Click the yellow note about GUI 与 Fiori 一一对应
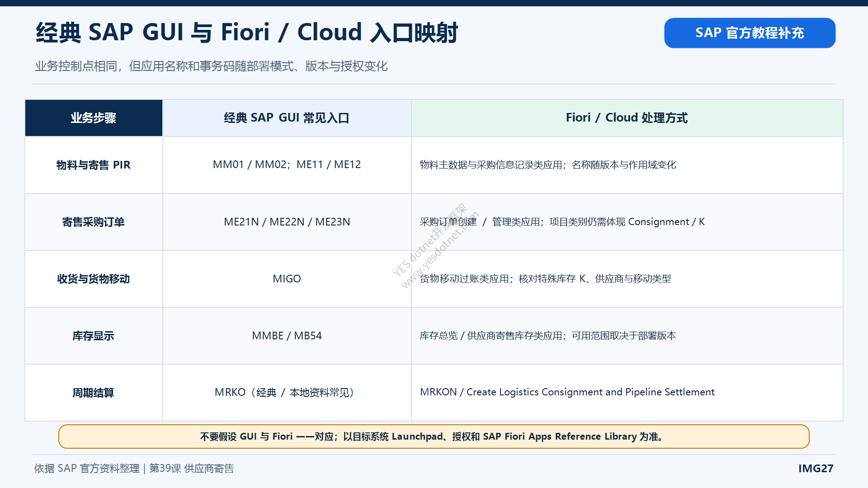Image resolution: width=868 pixels, height=488 pixels. point(434,436)
